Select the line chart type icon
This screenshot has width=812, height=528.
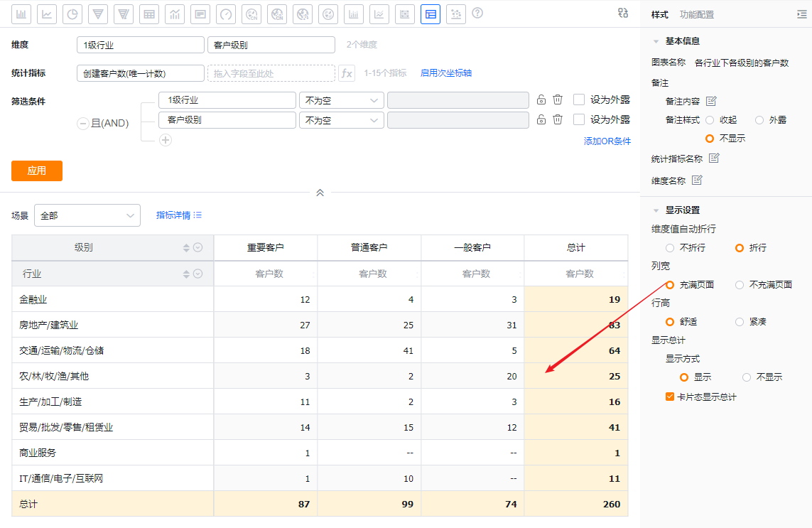click(47, 14)
